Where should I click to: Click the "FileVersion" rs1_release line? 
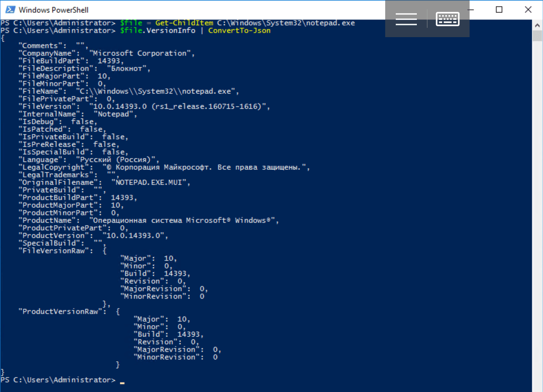point(144,106)
